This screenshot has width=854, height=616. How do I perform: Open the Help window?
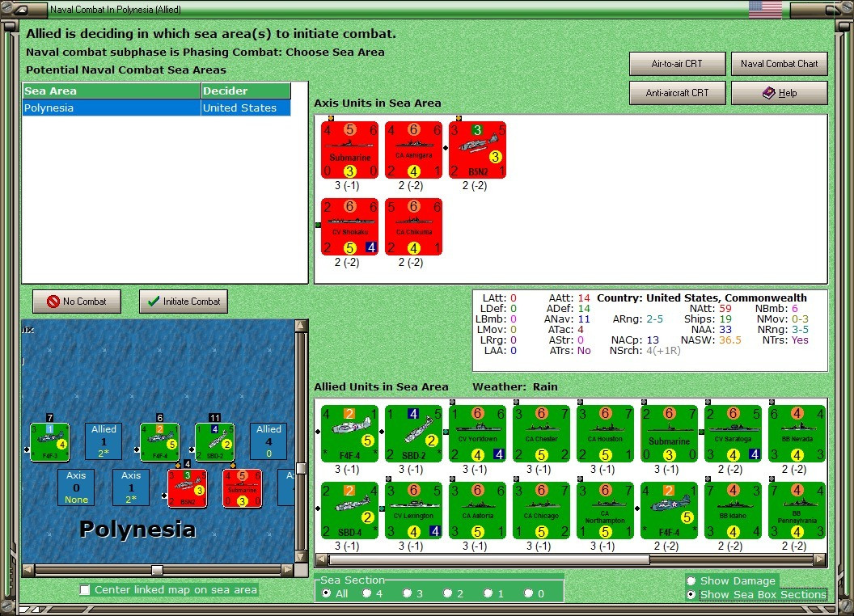coord(780,93)
